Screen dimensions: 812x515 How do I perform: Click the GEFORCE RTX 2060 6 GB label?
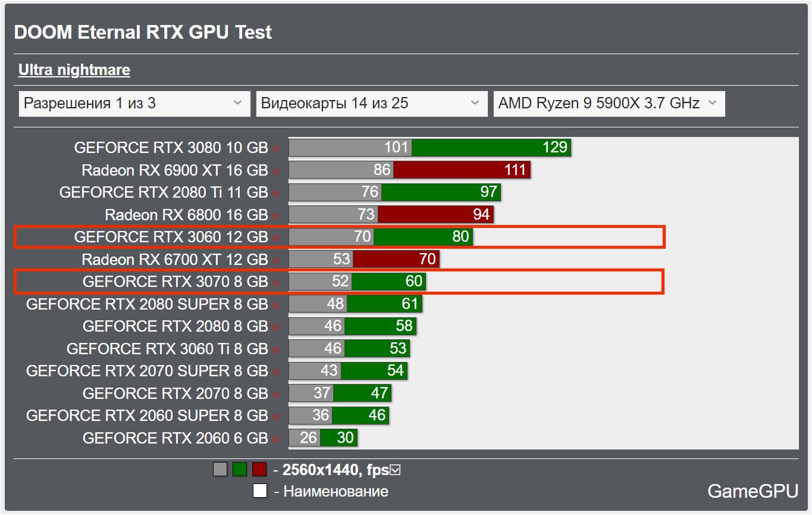[x=175, y=438]
